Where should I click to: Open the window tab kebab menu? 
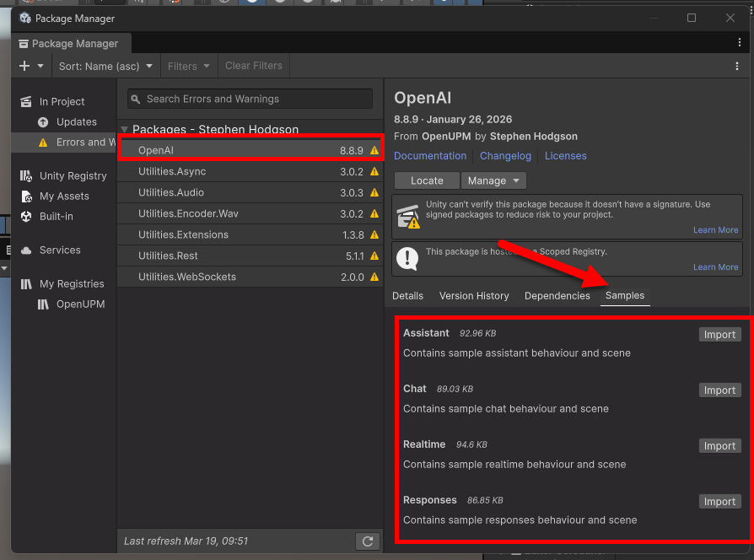click(739, 42)
